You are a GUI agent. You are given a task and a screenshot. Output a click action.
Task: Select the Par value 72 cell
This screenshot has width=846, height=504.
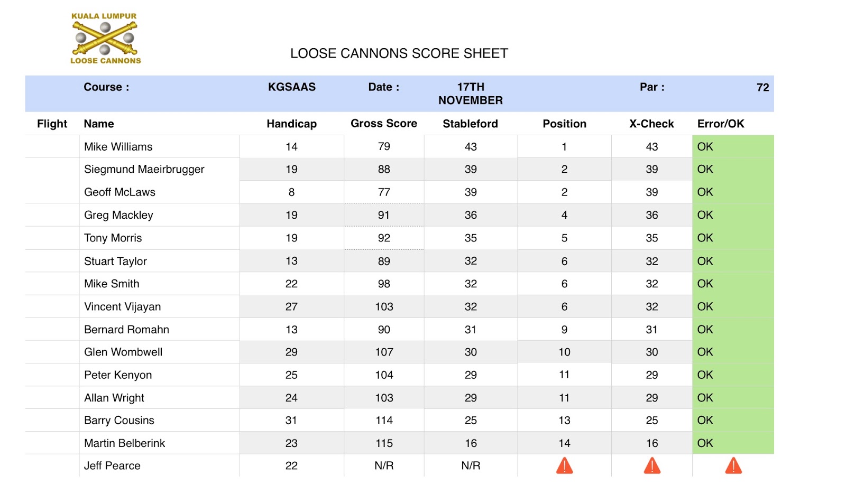pos(762,88)
